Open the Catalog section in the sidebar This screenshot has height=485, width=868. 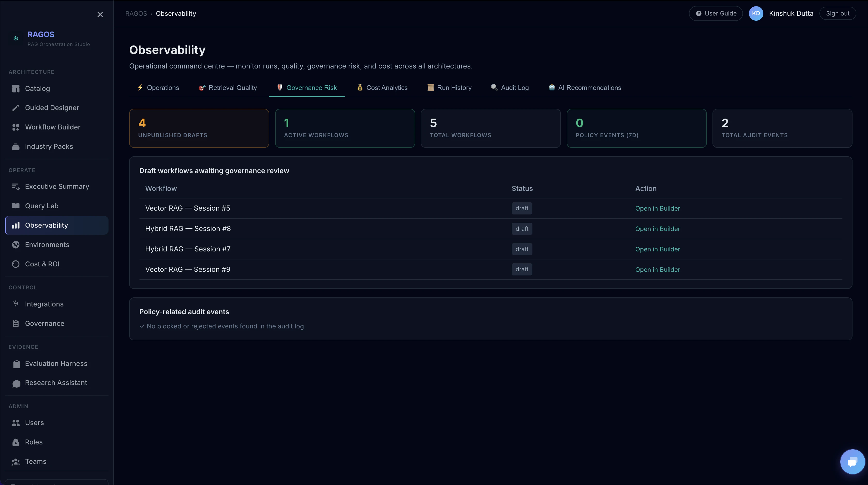pos(37,88)
